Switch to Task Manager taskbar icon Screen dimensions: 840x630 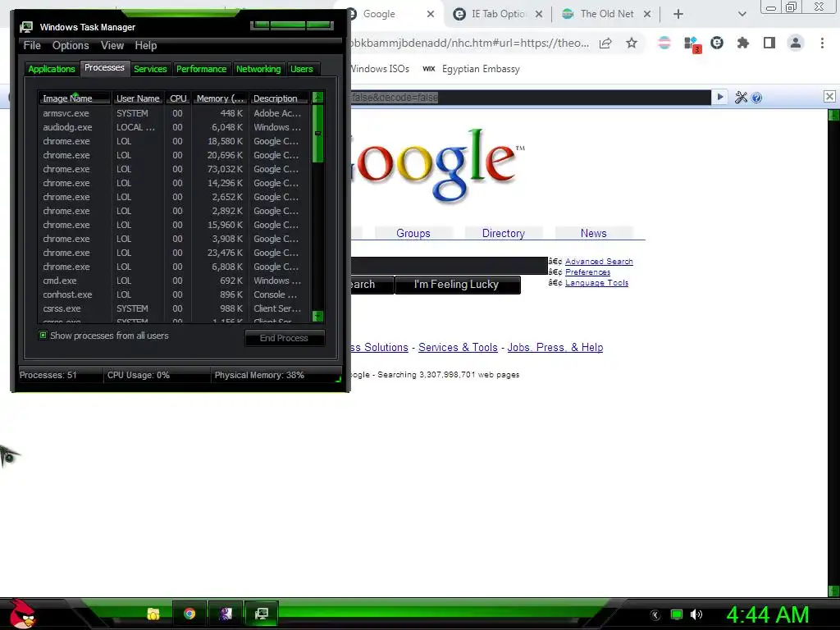click(262, 614)
